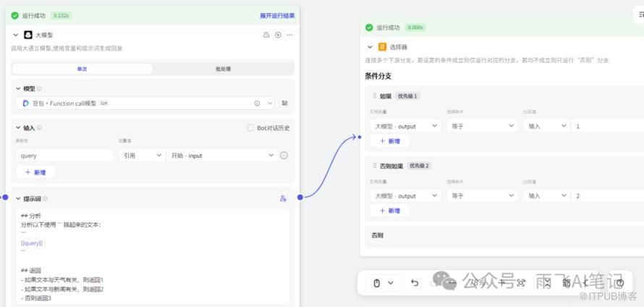Screen dimensions: 644x307
Task: Click the undo arrow in the canvas toolbar
Action: click(x=415, y=283)
